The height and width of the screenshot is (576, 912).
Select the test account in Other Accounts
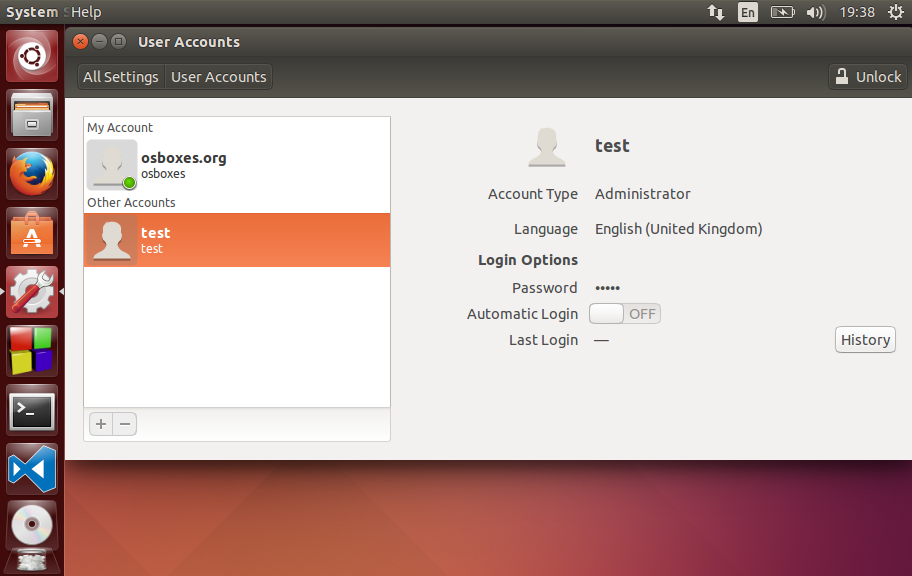click(237, 240)
